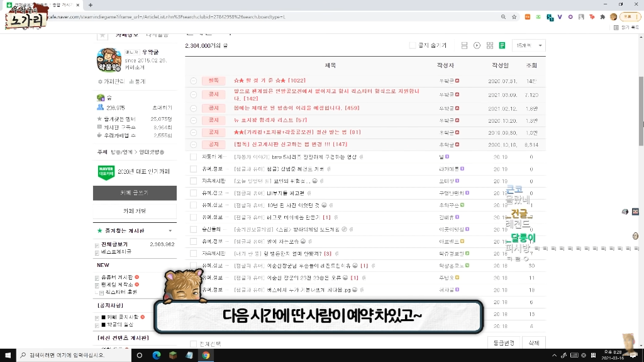Click the Windows taskbar search box
Viewport: 644px width, 362px height.
74,355
